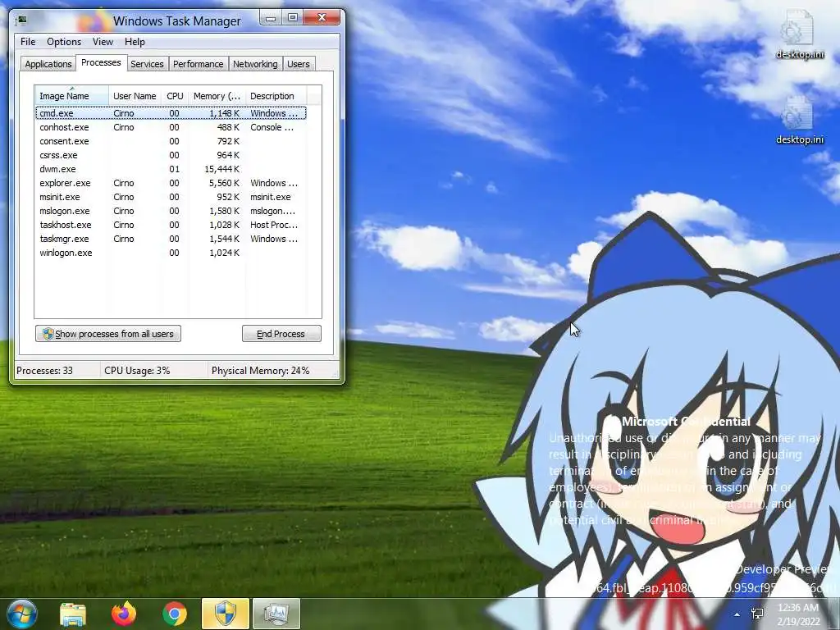Click the network tray icon
The width and height of the screenshot is (840, 630).
[x=757, y=614]
